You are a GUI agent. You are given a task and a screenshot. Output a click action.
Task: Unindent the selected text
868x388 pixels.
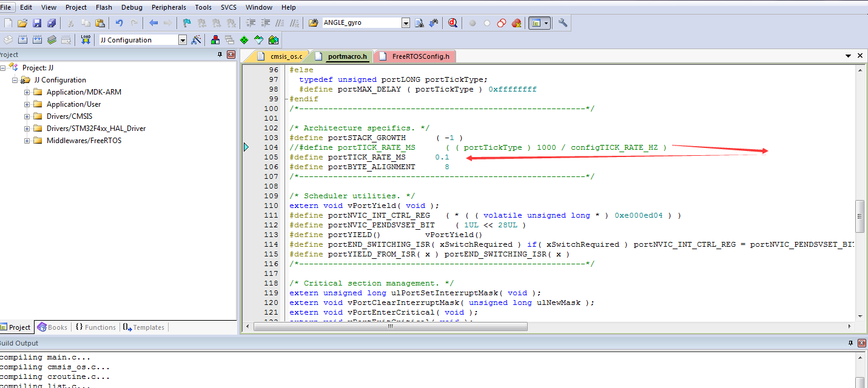[266, 23]
